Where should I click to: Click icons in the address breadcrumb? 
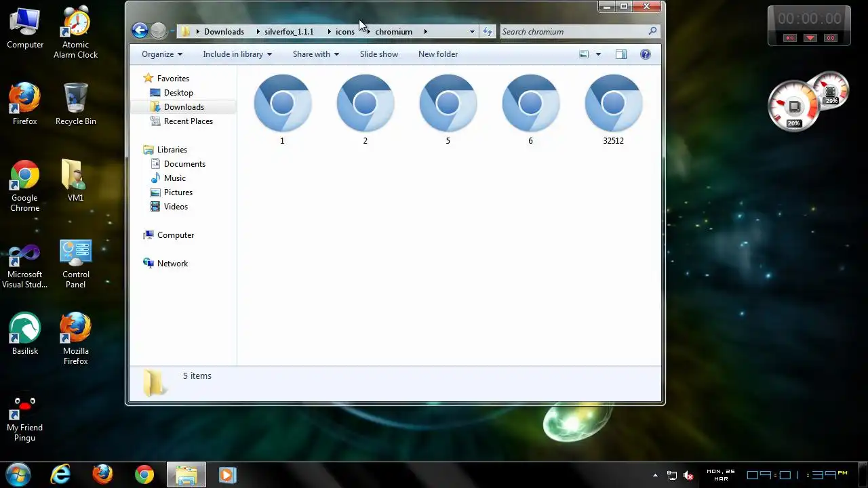344,32
